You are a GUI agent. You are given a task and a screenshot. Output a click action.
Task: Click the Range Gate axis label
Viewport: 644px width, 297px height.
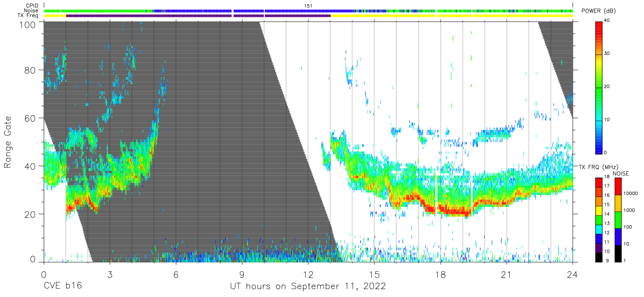tap(8, 141)
